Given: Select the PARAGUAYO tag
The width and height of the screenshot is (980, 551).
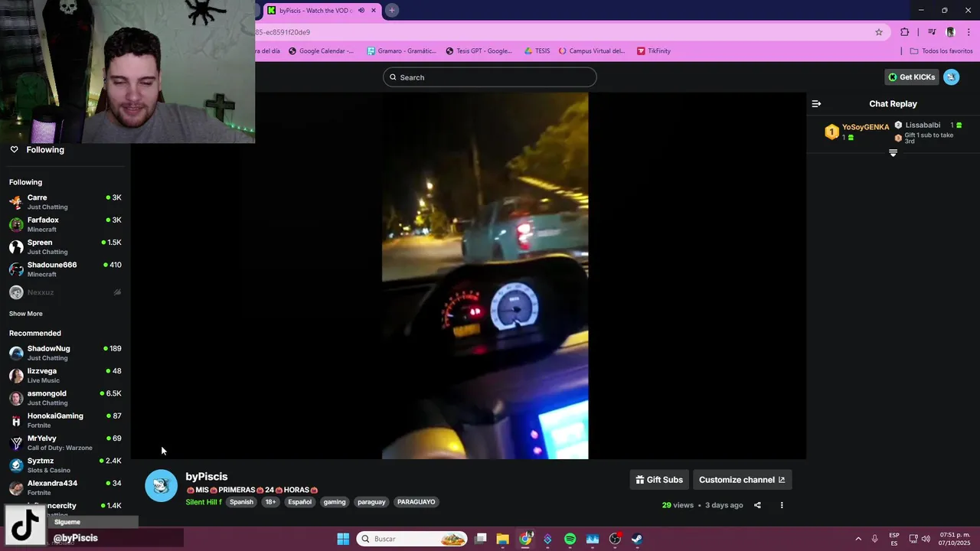Looking at the screenshot, I should [416, 502].
